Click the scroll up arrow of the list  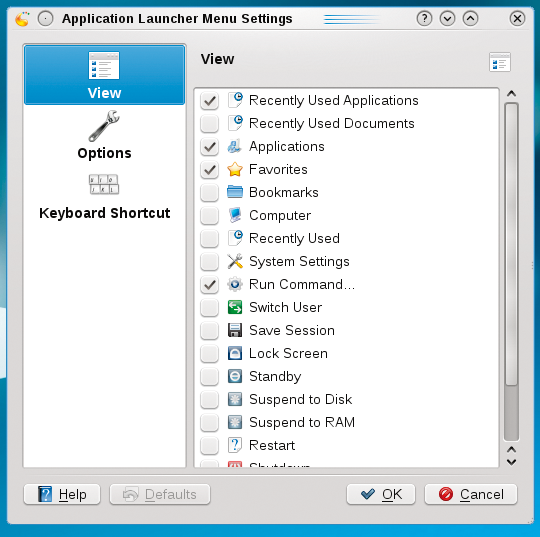pos(511,94)
